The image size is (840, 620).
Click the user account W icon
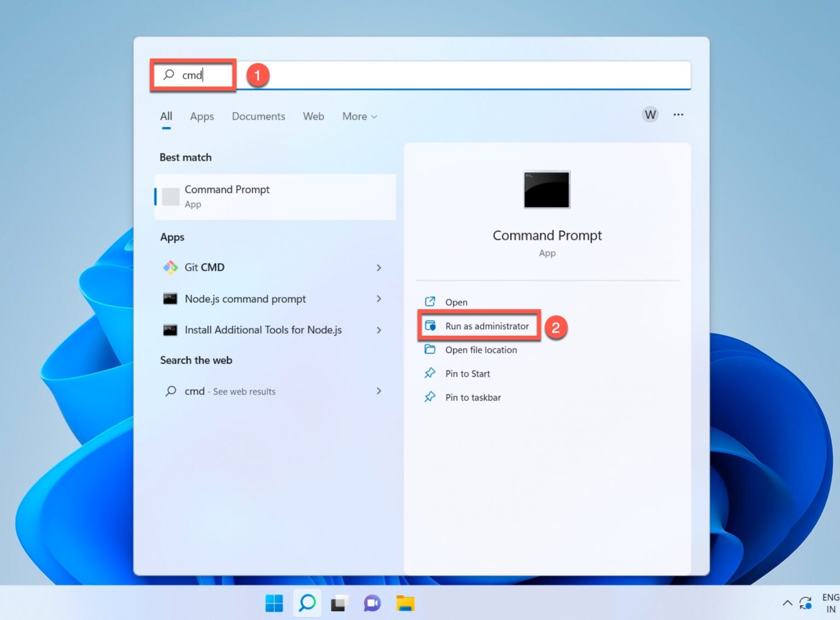coord(650,115)
